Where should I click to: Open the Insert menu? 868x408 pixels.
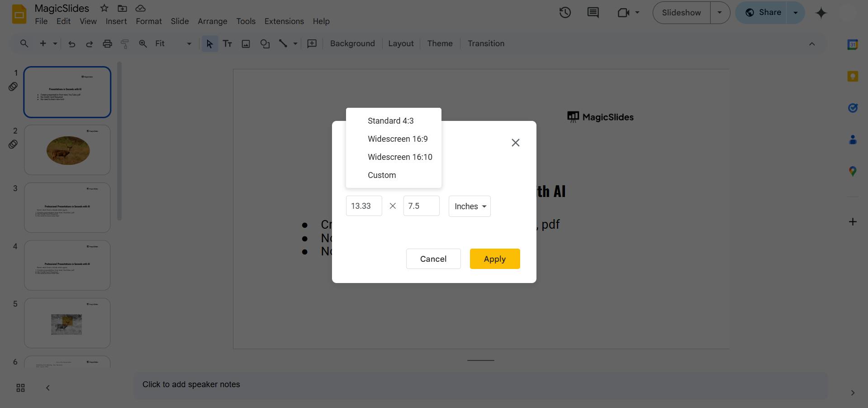[x=116, y=21]
